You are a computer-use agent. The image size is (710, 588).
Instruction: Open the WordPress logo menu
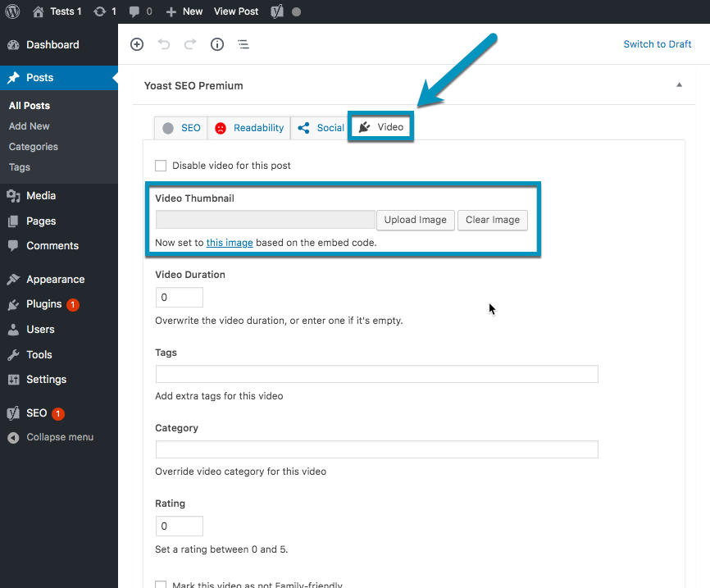coord(12,11)
